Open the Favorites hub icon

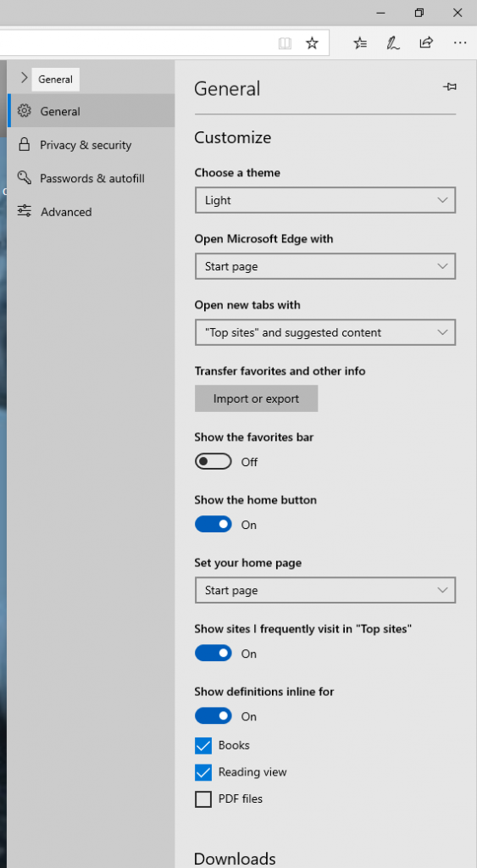pyautogui.click(x=360, y=43)
